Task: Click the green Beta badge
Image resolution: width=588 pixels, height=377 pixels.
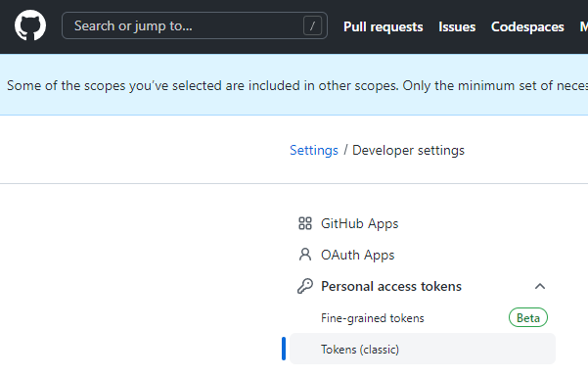Action: click(x=528, y=317)
